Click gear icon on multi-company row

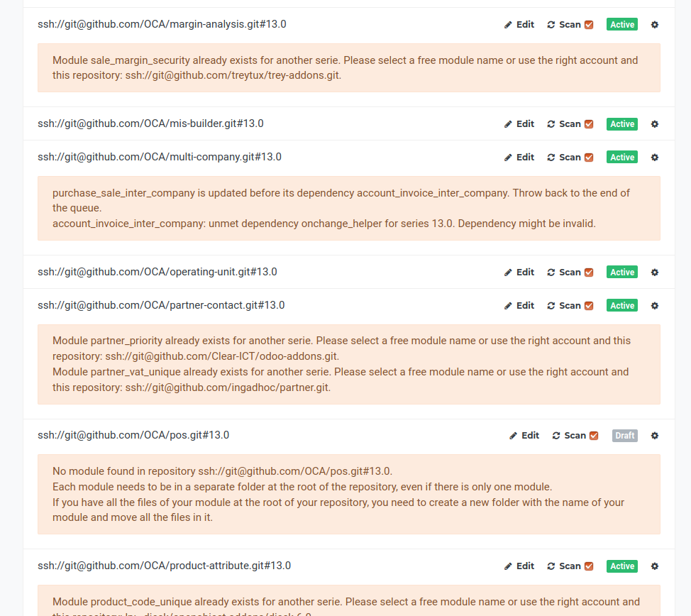[x=654, y=157]
